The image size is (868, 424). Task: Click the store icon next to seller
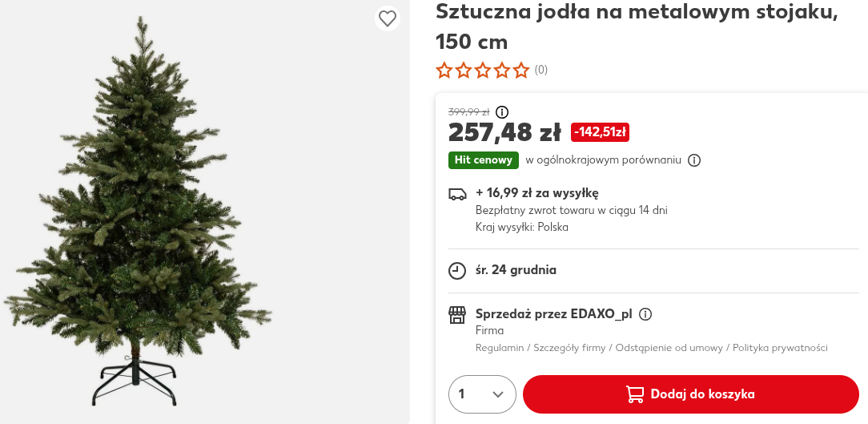(457, 314)
